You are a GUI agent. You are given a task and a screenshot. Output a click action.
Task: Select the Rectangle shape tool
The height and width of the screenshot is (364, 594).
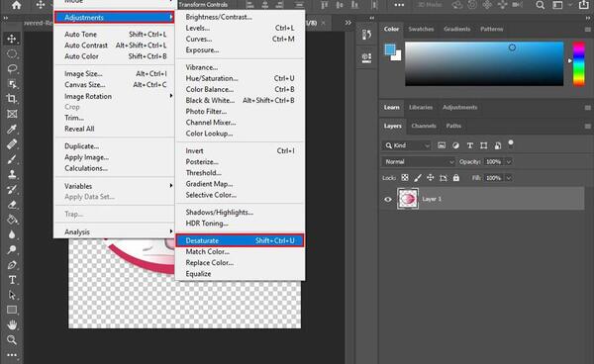point(12,310)
